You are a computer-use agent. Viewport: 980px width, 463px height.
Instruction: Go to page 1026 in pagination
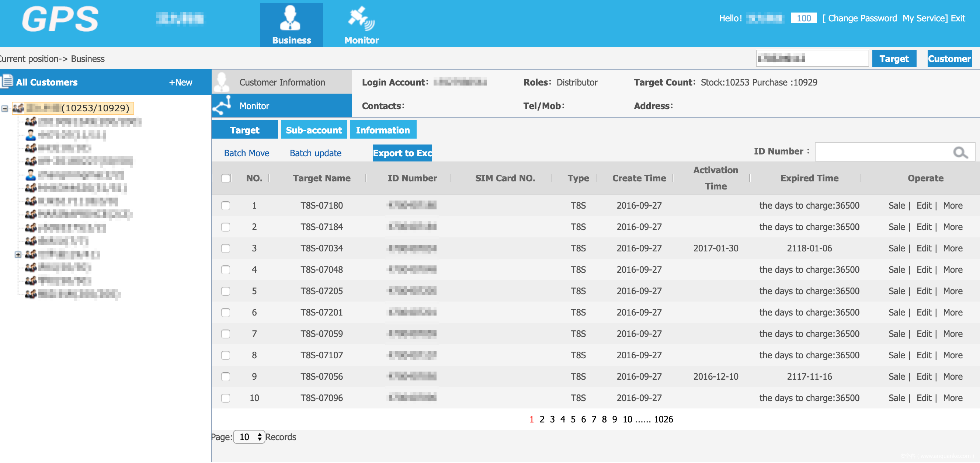(663, 419)
